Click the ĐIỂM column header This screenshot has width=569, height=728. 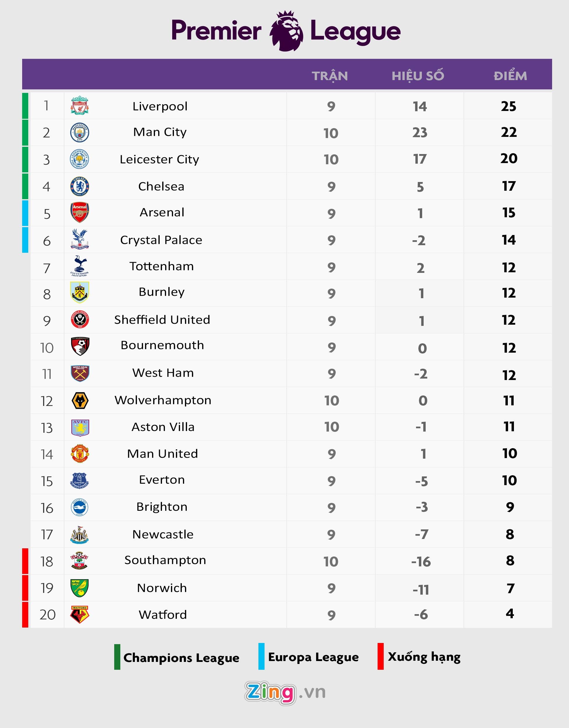[x=510, y=76]
